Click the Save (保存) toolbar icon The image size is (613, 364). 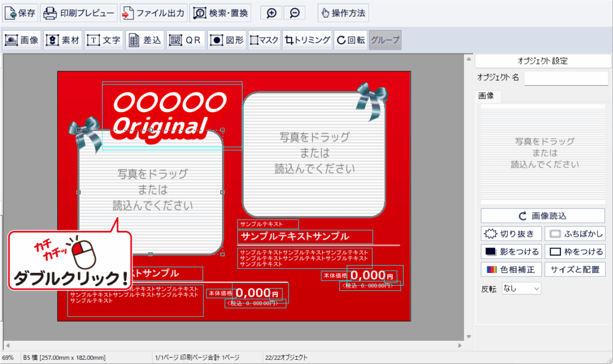click(21, 13)
